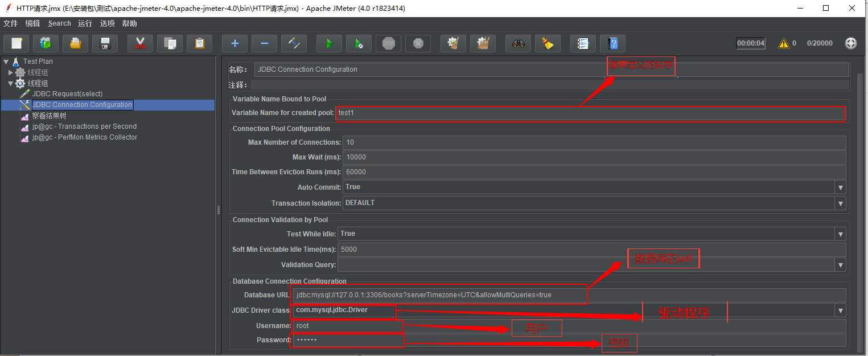Select the Test Plan root node
Image resolution: width=868 pixels, height=356 pixels.
coord(38,62)
